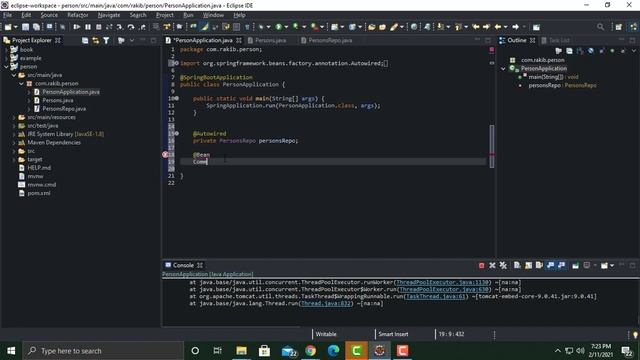The width and height of the screenshot is (640, 360).
Task: Click the Back navigation yellow arrow
Action: [498, 27]
